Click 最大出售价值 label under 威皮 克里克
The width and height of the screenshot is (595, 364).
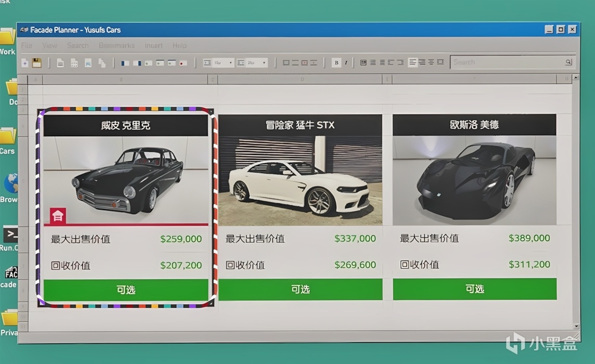pos(81,239)
